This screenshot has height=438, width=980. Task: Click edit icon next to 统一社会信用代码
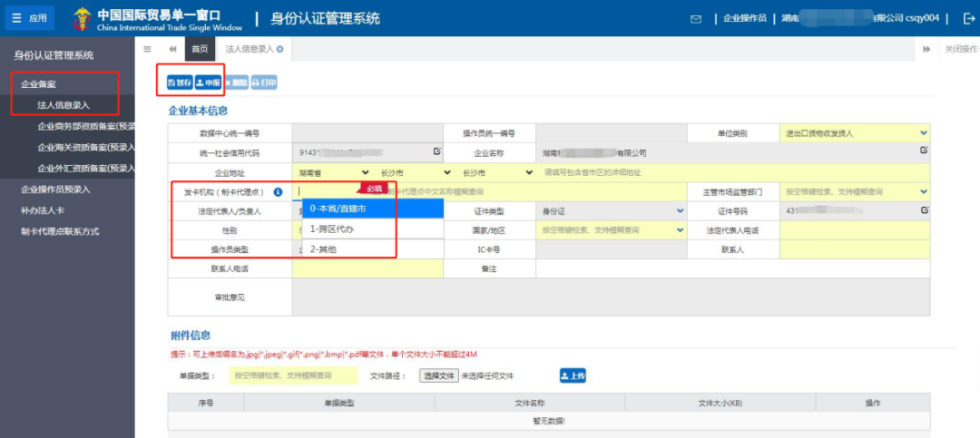coord(437,151)
